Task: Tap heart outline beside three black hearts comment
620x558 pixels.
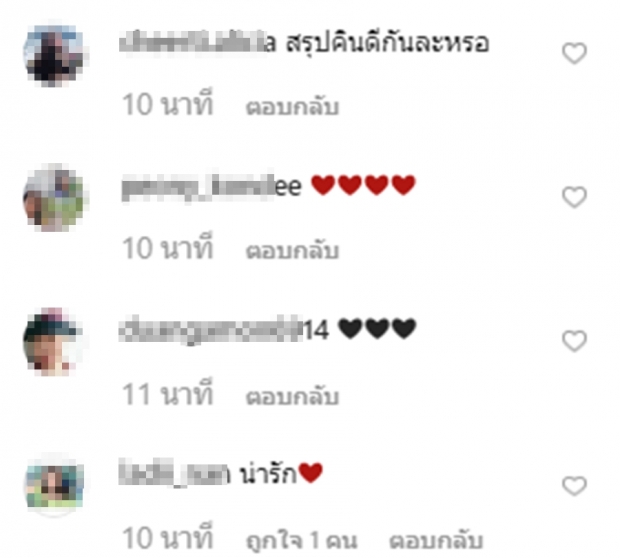Action: pyautogui.click(x=574, y=341)
